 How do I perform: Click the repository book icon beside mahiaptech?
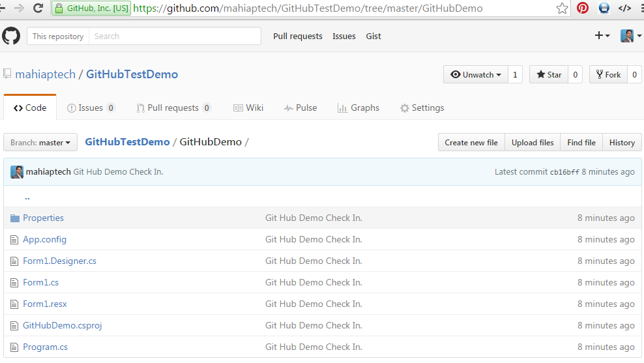(x=7, y=74)
